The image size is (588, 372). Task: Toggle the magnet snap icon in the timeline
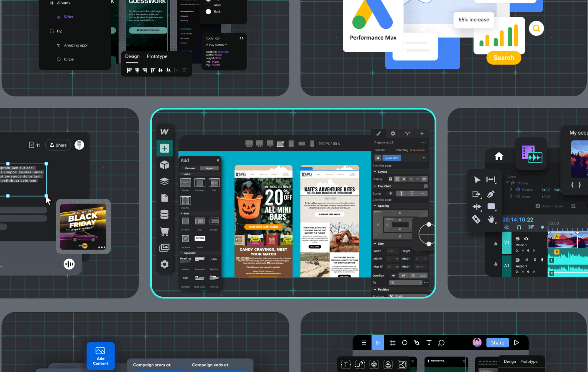[519, 227]
